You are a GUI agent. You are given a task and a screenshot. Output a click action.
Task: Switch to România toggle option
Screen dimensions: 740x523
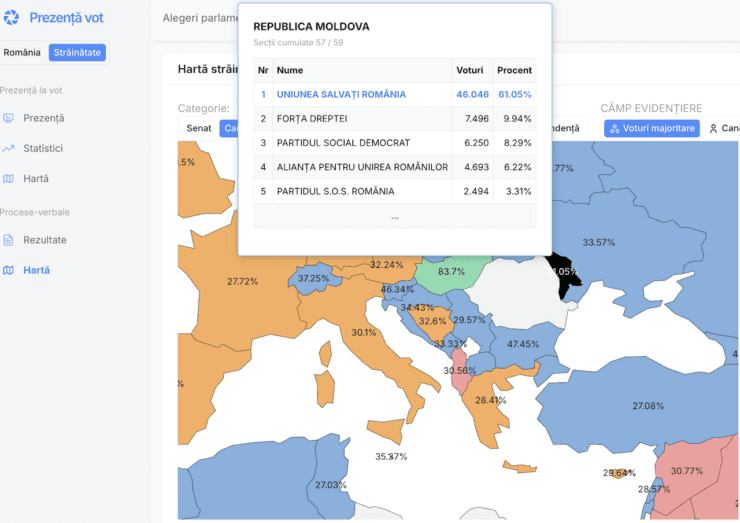[x=22, y=52]
